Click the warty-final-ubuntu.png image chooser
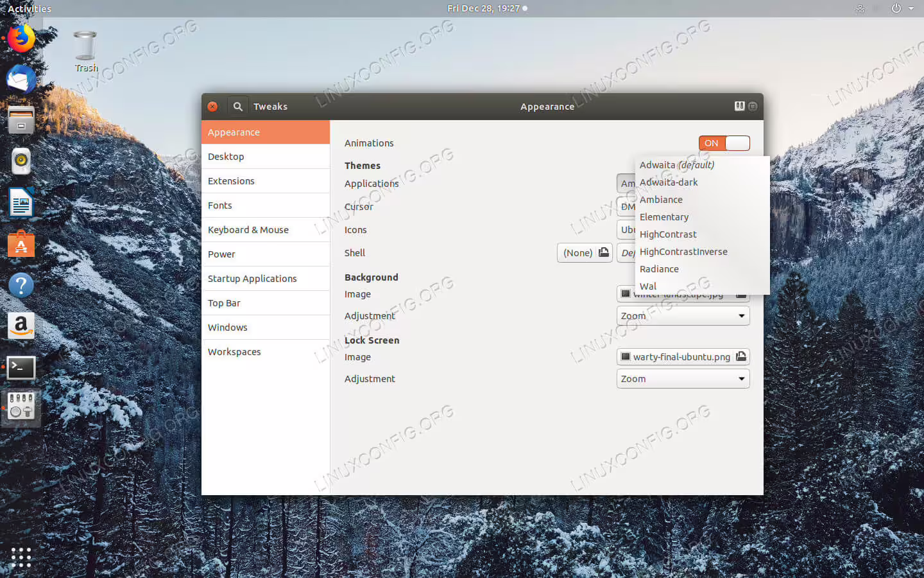This screenshot has width=924, height=578. pos(683,357)
